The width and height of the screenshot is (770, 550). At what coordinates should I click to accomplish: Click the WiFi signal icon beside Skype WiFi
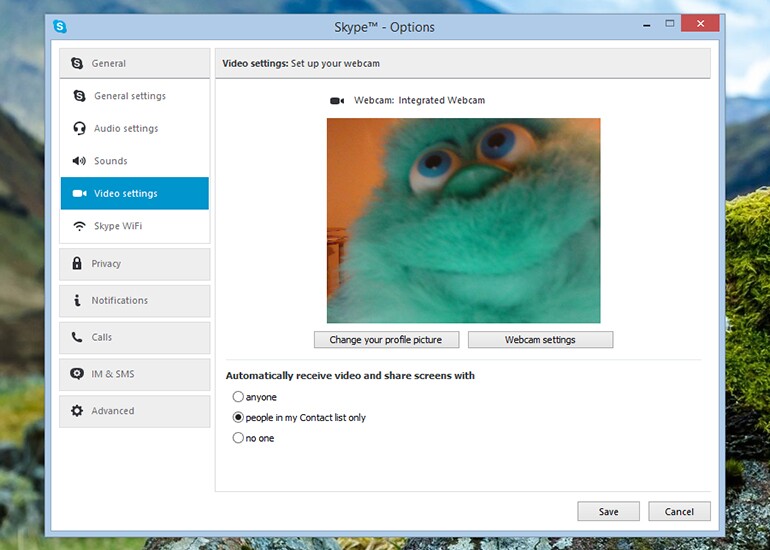click(x=79, y=226)
